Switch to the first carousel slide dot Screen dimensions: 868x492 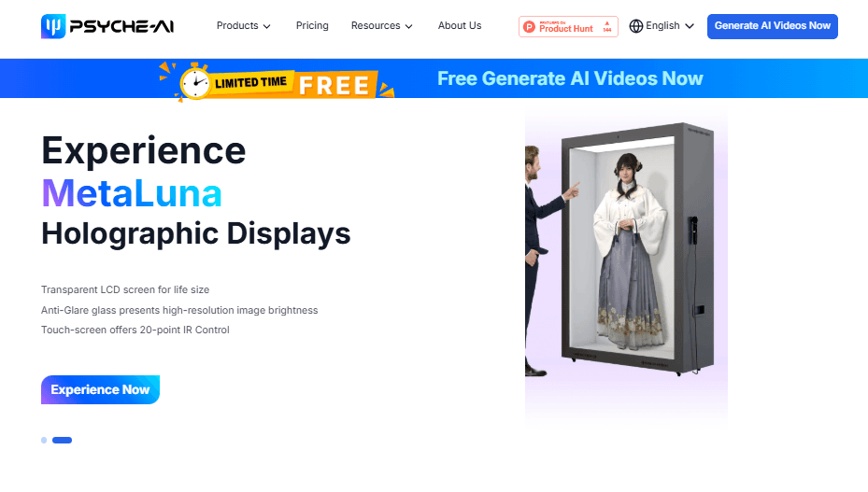44,440
